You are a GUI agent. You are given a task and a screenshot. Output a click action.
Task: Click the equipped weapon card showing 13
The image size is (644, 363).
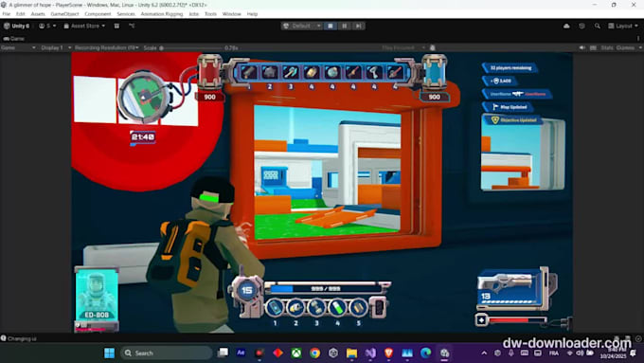[x=513, y=289]
